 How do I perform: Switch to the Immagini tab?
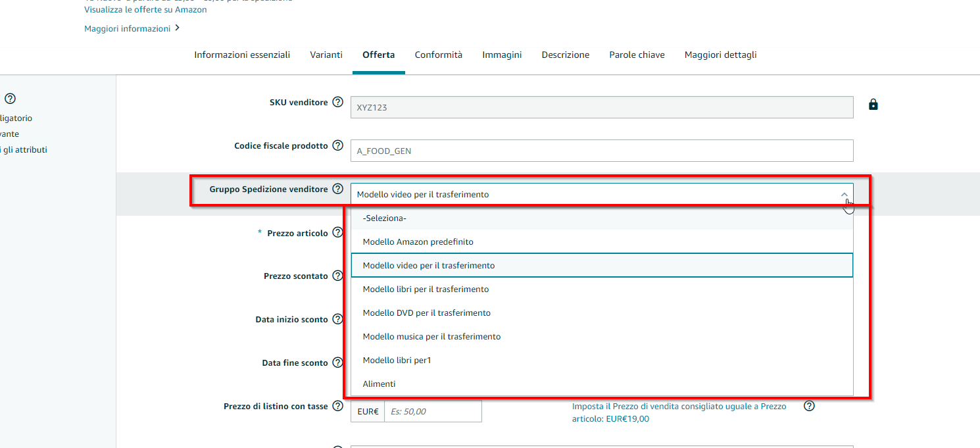[x=502, y=55]
